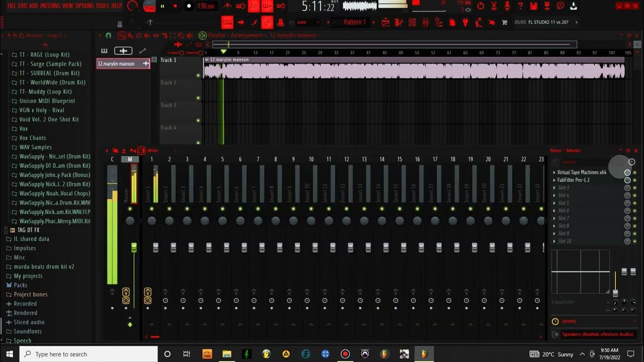Expand the WAV Samples folder
This screenshot has width=644, height=362.
36,147
